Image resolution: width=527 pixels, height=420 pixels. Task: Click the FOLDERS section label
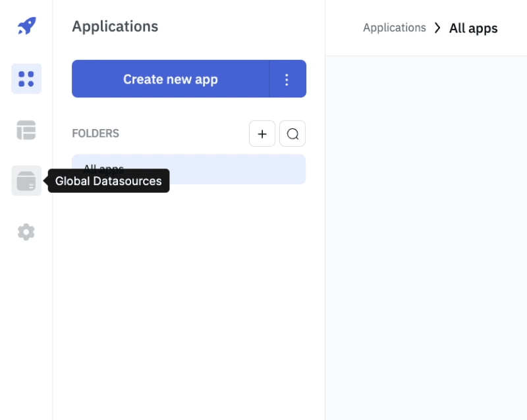(x=96, y=134)
